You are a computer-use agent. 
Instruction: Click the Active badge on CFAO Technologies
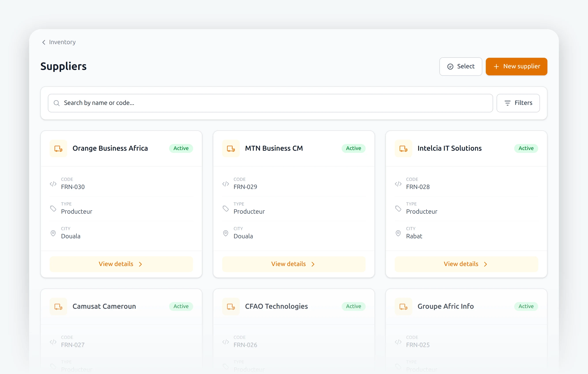click(x=353, y=306)
